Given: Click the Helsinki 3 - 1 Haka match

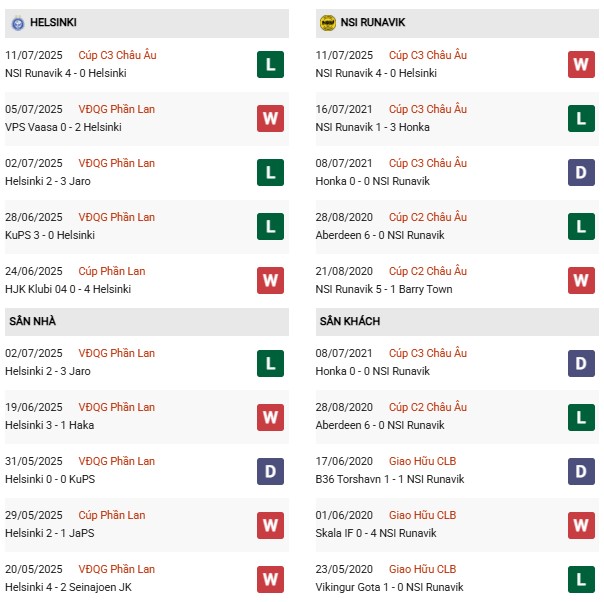Looking at the screenshot, I should tap(56, 425).
